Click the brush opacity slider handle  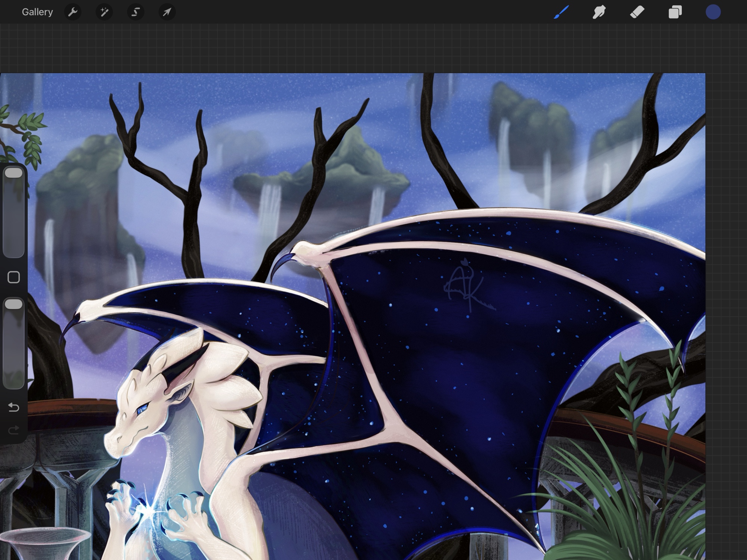click(14, 304)
